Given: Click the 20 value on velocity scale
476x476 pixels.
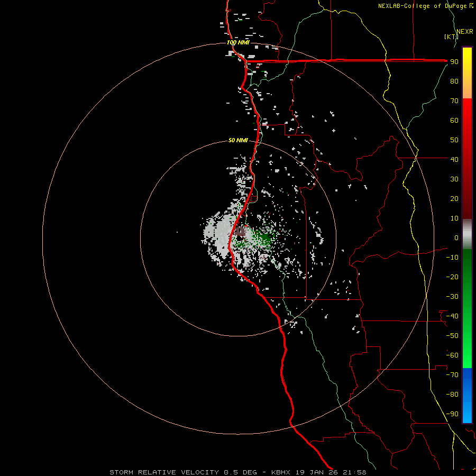Looking at the screenshot, I should point(454,198).
